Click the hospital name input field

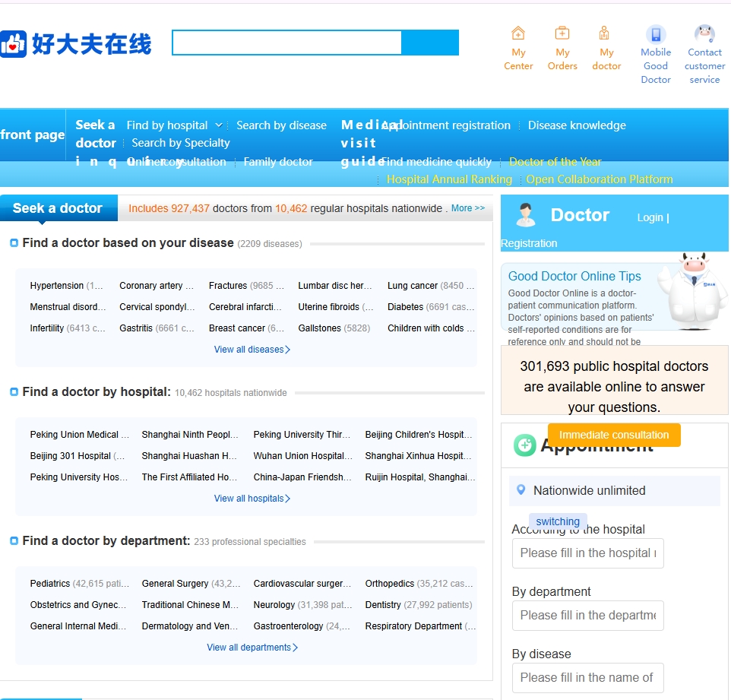[x=588, y=553]
